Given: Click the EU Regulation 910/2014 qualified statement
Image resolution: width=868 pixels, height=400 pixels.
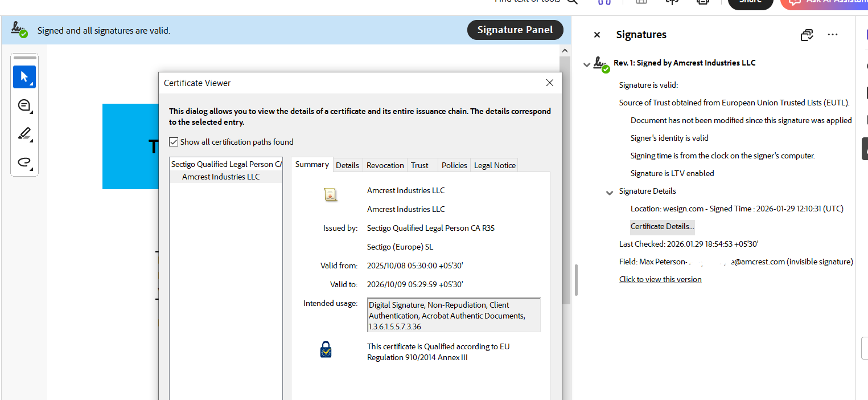Looking at the screenshot, I should [x=438, y=352].
